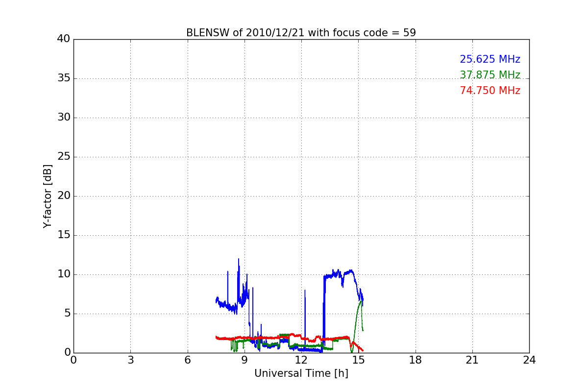Click y-axis tick label '35'
Screen dimensions: 588x392
[64, 78]
